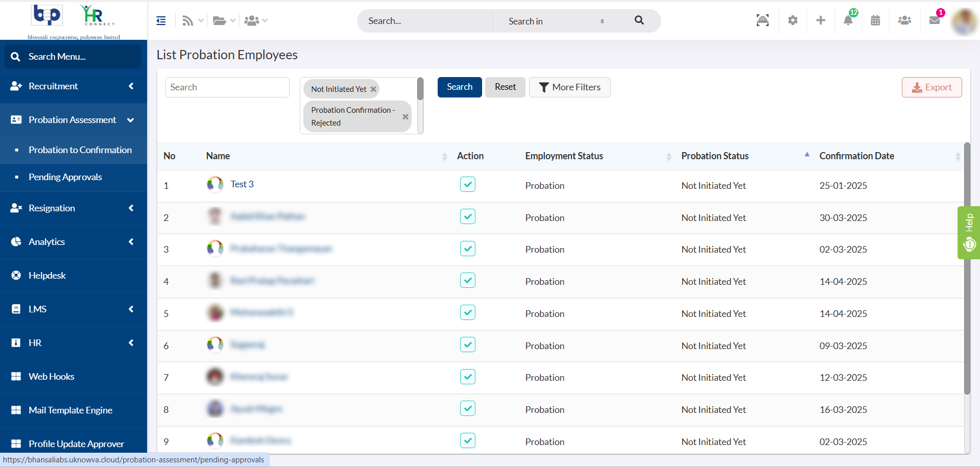Open the 'Search in' dropdown
The height and width of the screenshot is (467, 980).
(556, 21)
